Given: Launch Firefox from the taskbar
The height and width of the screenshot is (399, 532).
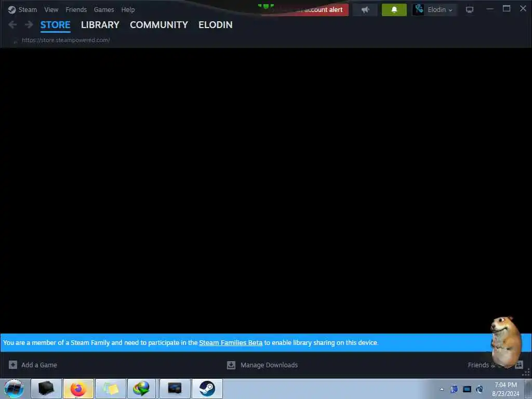Looking at the screenshot, I should pos(78,389).
